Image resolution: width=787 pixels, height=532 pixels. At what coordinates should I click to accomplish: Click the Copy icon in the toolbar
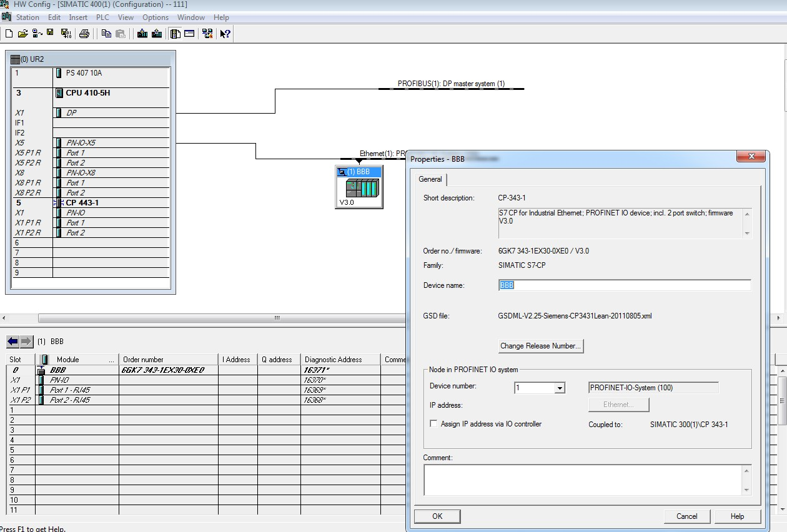pyautogui.click(x=106, y=33)
